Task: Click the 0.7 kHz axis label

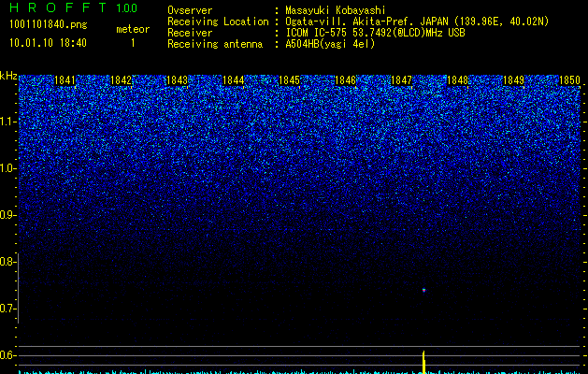Action: pyautogui.click(x=7, y=309)
